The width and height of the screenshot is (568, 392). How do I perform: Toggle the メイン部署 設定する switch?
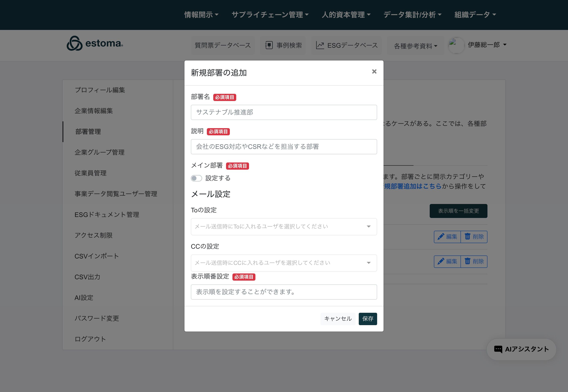[x=196, y=178]
